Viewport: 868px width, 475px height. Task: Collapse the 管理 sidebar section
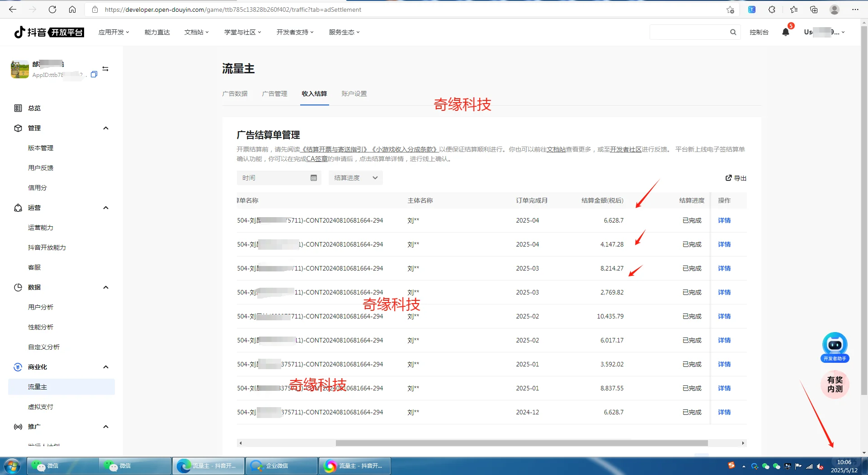point(106,128)
